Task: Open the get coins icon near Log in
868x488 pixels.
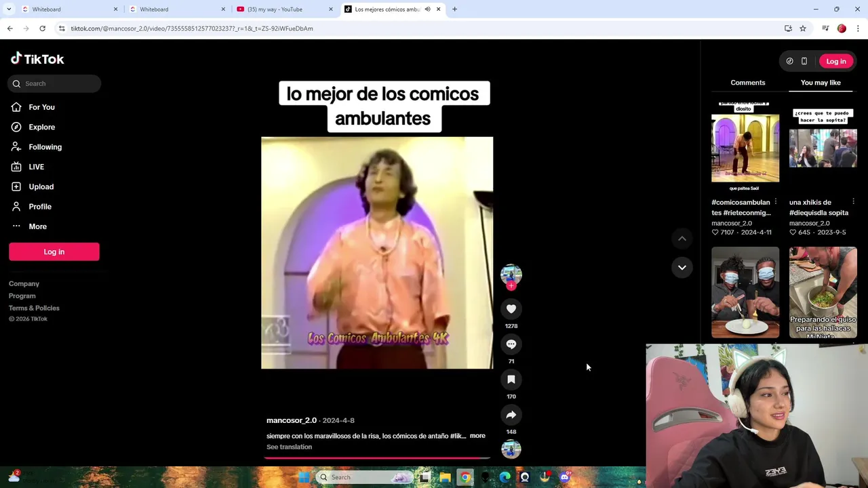Action: tap(790, 61)
